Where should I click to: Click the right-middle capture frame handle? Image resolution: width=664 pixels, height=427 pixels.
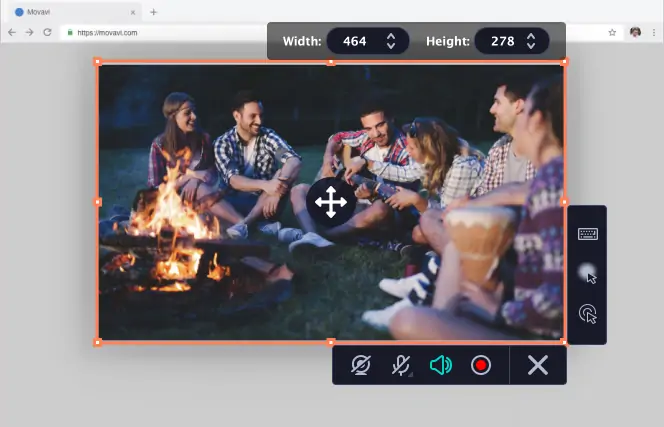pyautogui.click(x=564, y=202)
